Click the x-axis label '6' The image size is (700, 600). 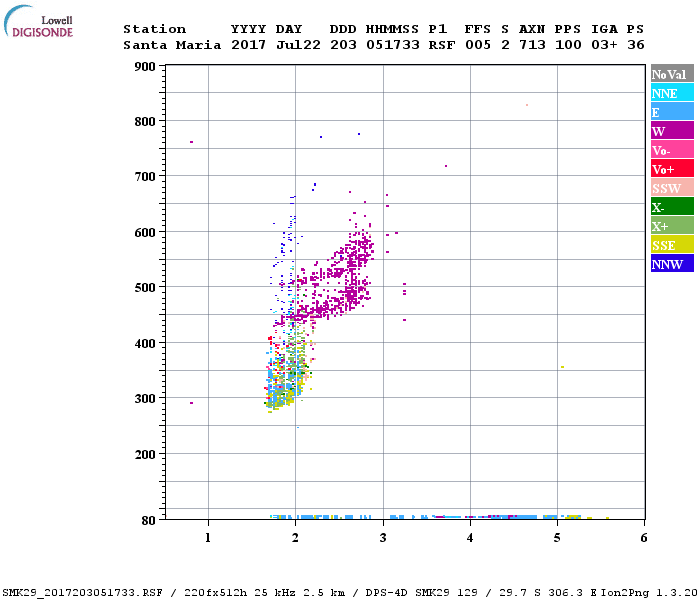[644, 538]
